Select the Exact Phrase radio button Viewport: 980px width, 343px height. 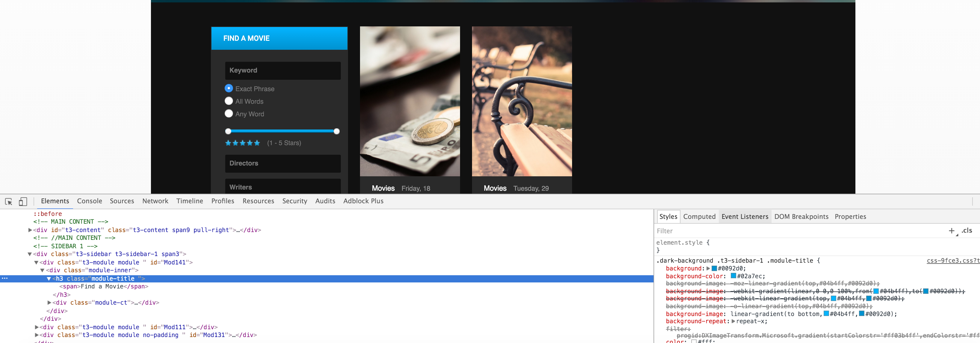click(x=229, y=88)
